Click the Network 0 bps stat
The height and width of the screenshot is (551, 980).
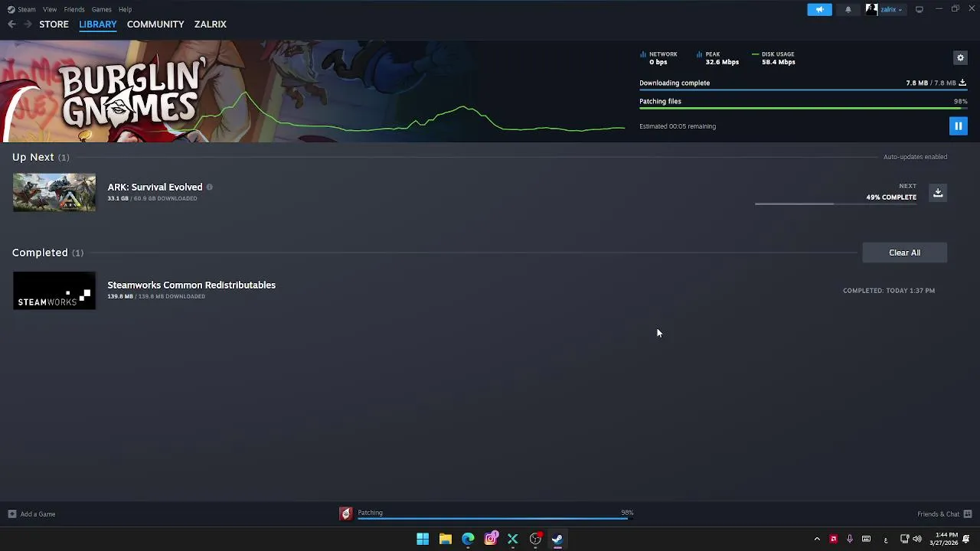point(659,58)
